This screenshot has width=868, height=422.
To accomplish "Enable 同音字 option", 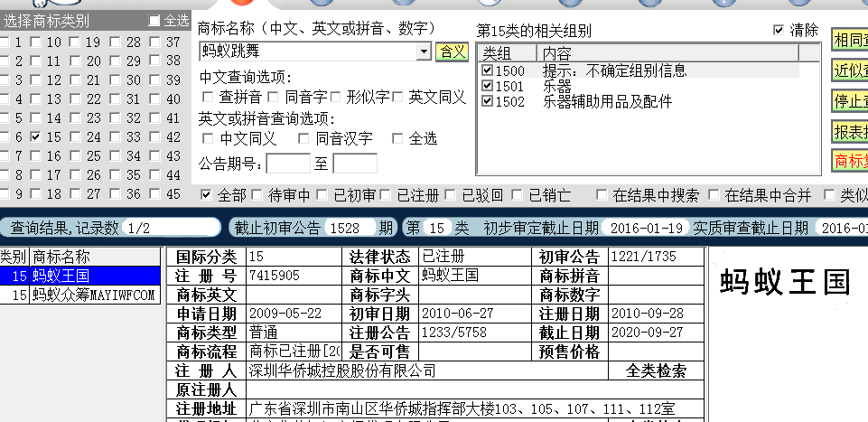I will point(273,98).
